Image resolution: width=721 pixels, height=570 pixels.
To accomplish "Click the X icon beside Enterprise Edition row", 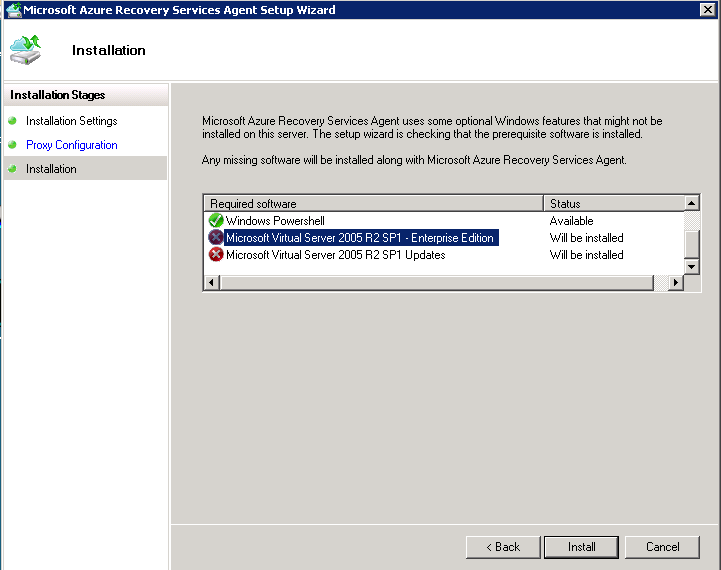I will (x=216, y=238).
